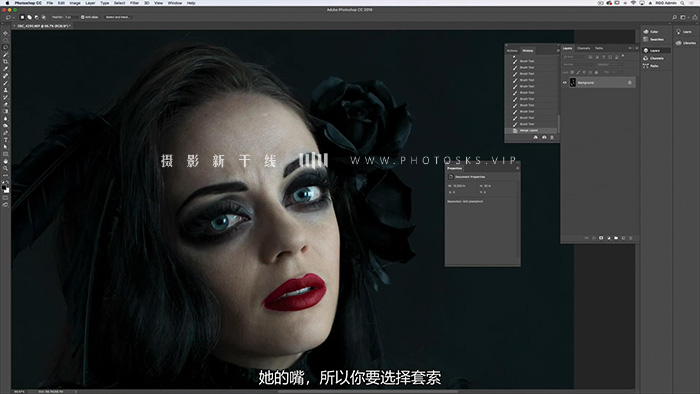Open the Apple menu

pos(7,3)
